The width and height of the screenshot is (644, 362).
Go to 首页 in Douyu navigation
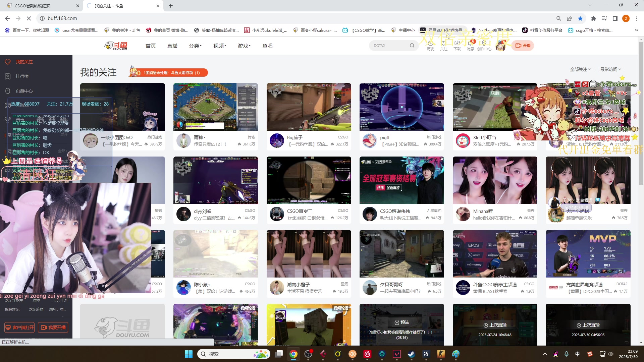tap(151, 46)
